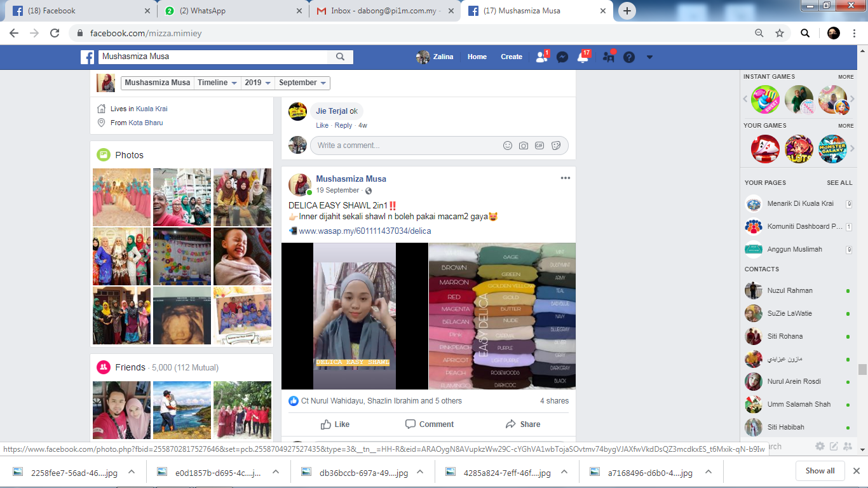Open the emoji picker in comment box
The image size is (868, 488).
click(508, 146)
